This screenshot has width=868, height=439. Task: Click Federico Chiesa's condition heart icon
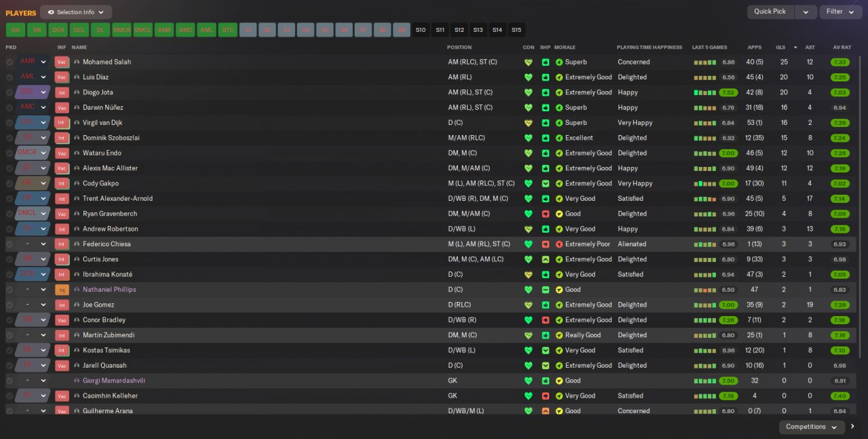[x=529, y=244]
